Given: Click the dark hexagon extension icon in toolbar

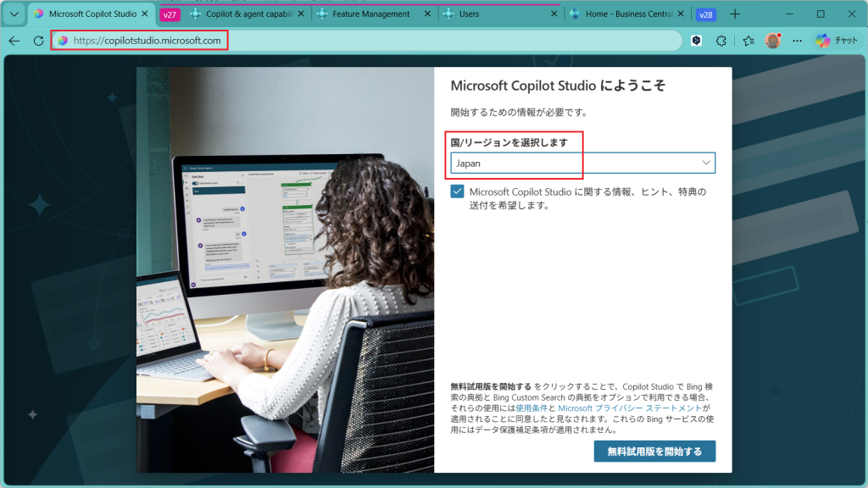Looking at the screenshot, I should [696, 41].
